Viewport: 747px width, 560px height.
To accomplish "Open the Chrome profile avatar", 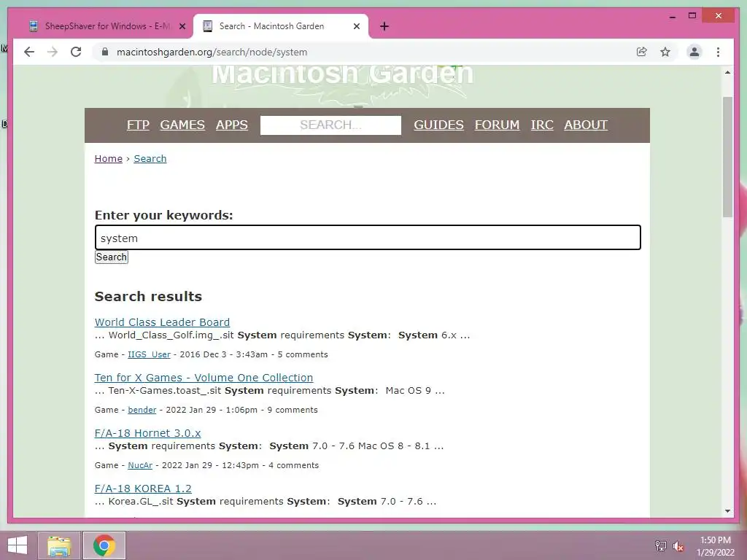I will pyautogui.click(x=694, y=52).
